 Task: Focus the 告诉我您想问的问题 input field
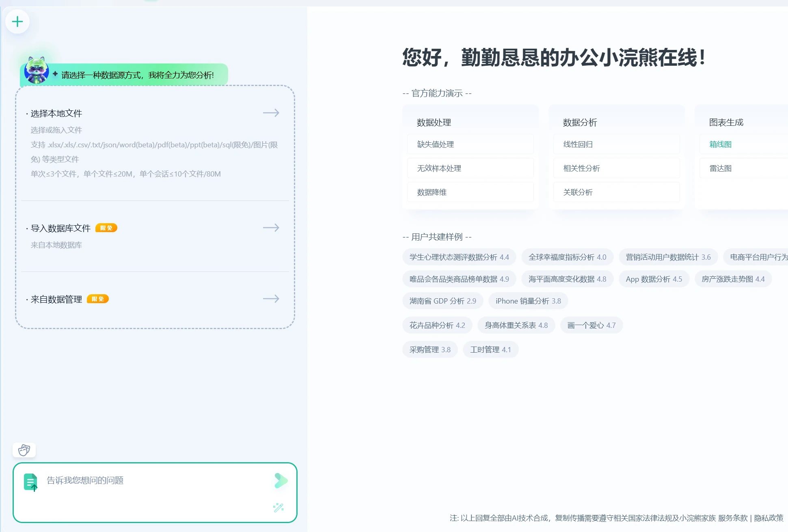click(x=155, y=493)
